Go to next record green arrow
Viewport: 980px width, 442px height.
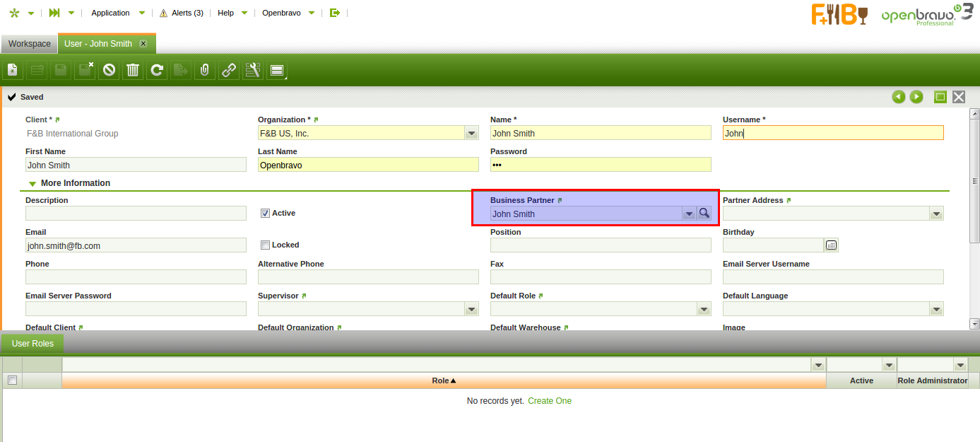click(x=916, y=97)
